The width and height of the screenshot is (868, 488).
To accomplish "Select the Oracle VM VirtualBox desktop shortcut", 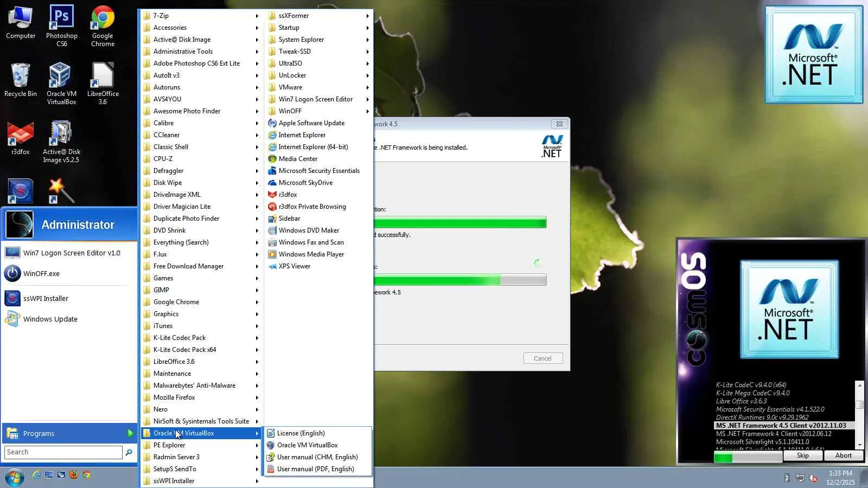I will [61, 84].
